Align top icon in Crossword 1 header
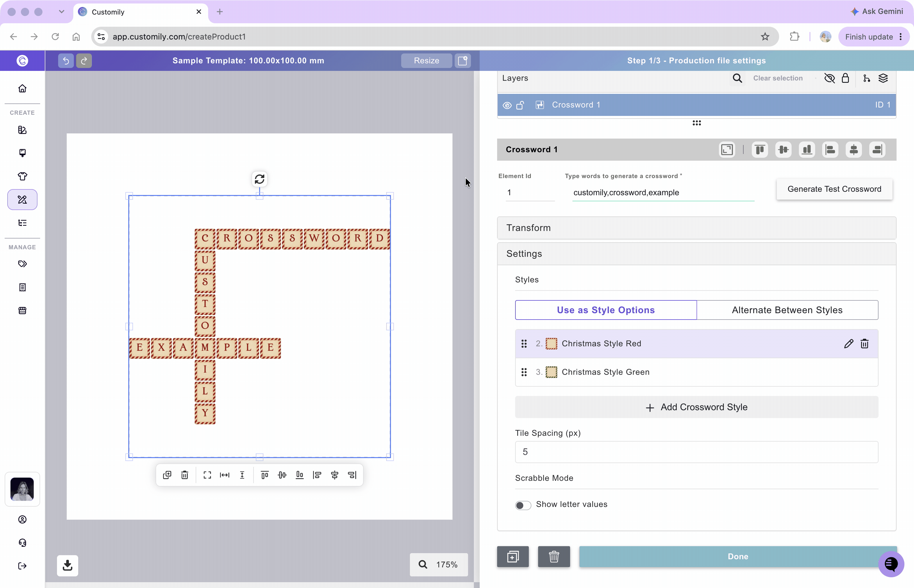914x588 pixels. click(x=760, y=150)
